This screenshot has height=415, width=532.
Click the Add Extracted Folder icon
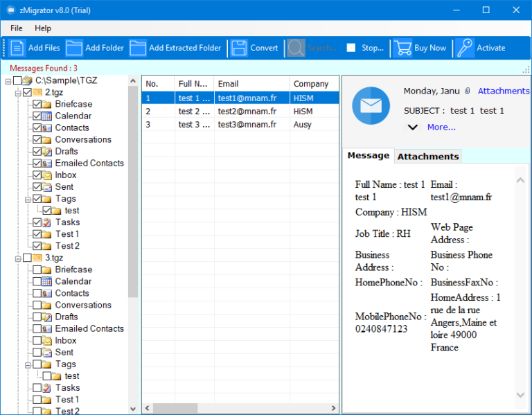click(x=138, y=48)
